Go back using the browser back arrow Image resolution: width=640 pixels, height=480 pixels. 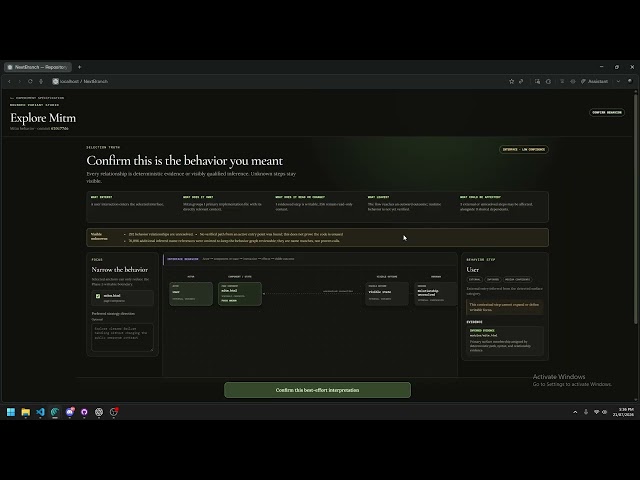9,81
